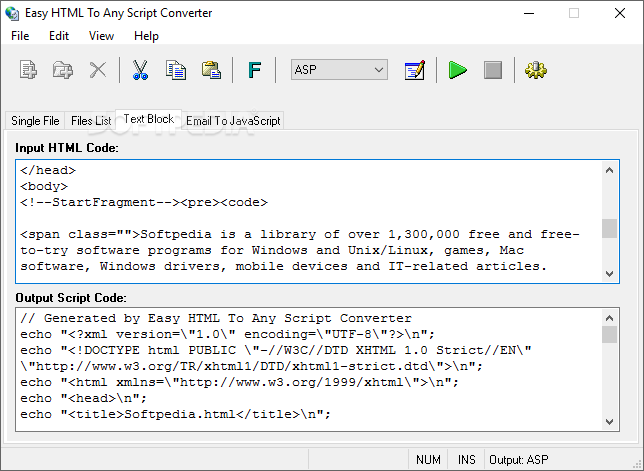Click the Add Folder toolbar icon
Viewport: 644px width, 471px height.
[x=63, y=70]
